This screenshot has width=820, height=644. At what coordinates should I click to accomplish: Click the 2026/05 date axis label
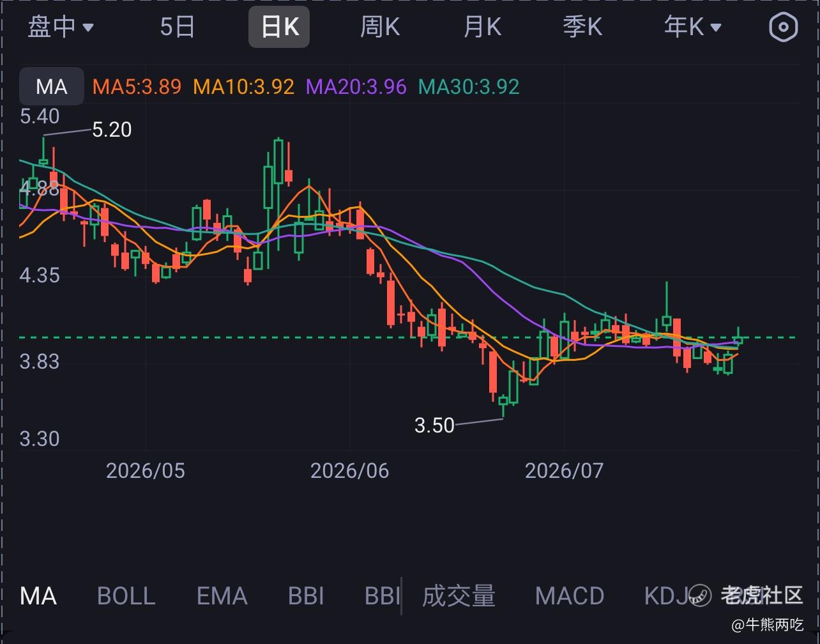coord(146,471)
